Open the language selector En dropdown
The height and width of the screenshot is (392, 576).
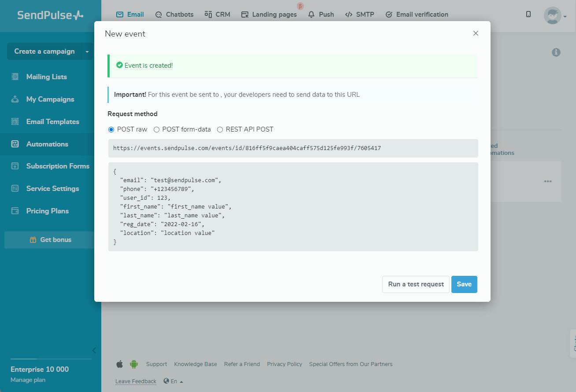(x=174, y=381)
